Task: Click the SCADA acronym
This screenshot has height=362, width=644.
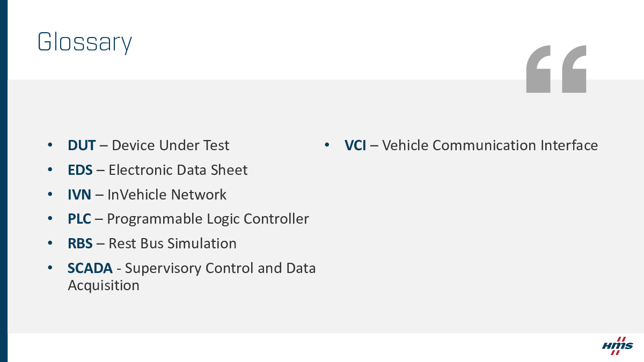Action: [90, 268]
